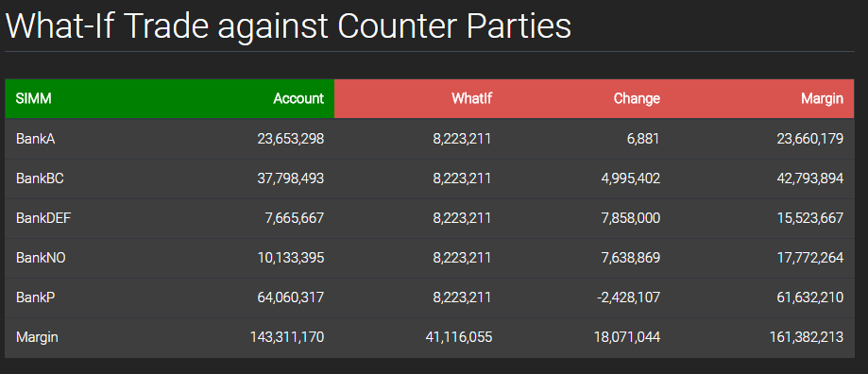868x374 pixels.
Task: Select the BankP row label
Action: (36, 297)
